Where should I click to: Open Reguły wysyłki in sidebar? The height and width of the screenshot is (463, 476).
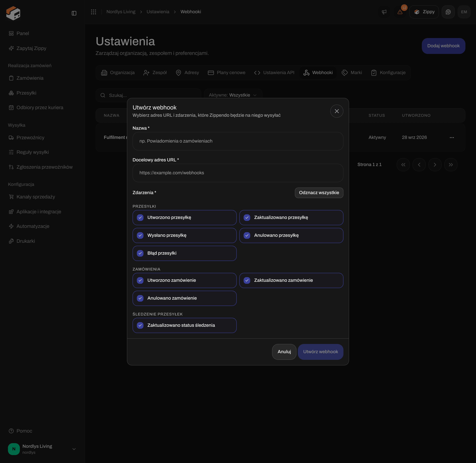pos(29,152)
